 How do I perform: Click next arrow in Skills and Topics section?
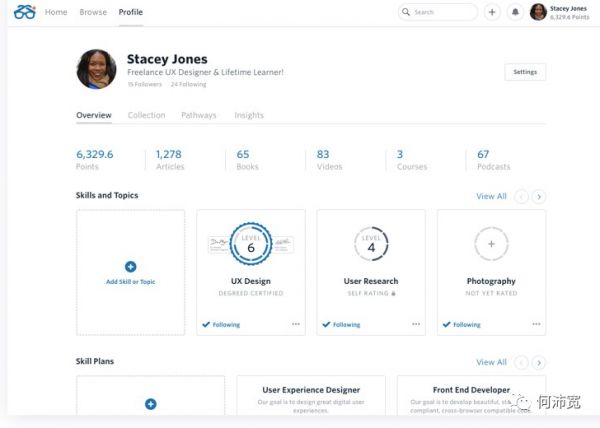(x=539, y=197)
